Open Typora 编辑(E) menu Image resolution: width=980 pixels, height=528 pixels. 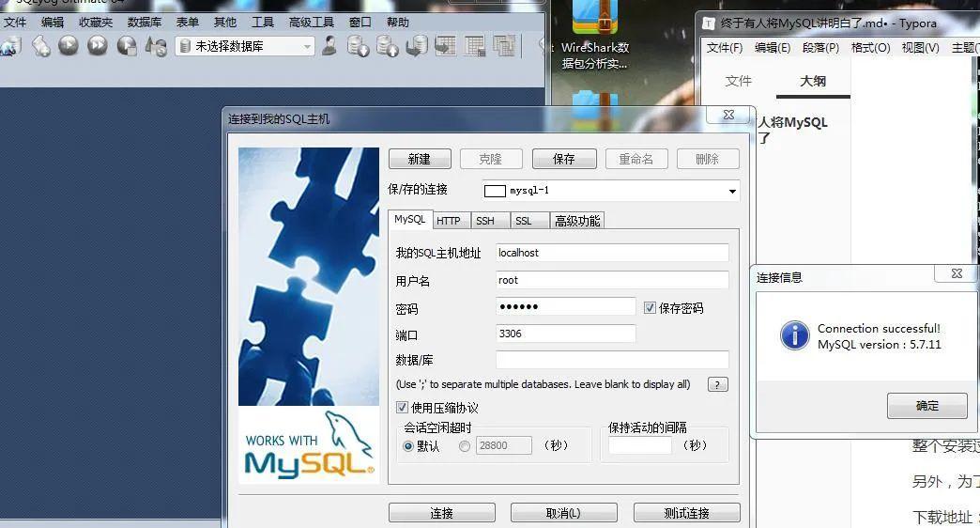773,48
